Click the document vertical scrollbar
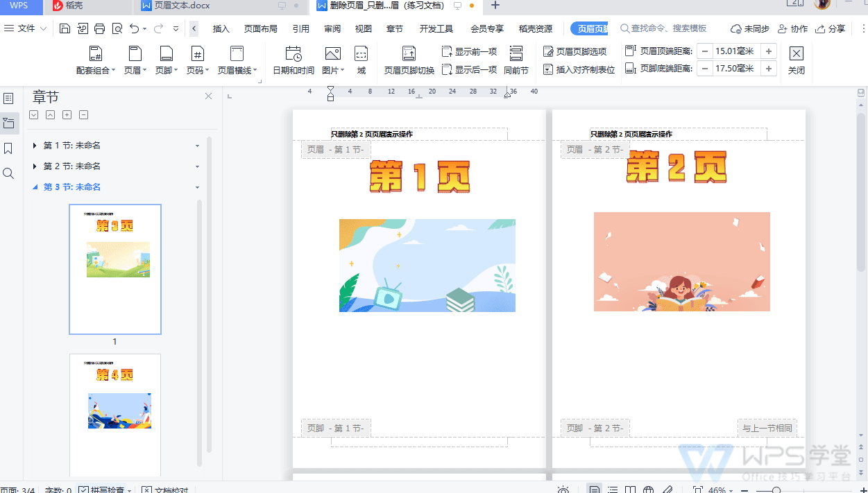The height and width of the screenshot is (493, 868). tap(861, 193)
